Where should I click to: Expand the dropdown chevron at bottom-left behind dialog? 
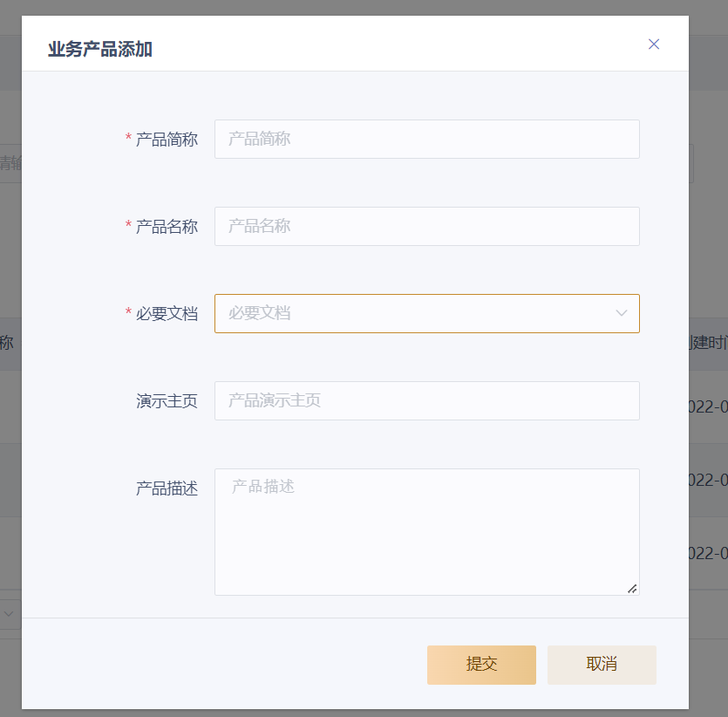9,613
